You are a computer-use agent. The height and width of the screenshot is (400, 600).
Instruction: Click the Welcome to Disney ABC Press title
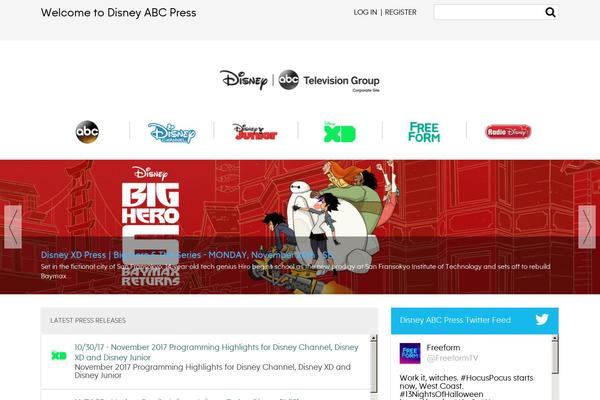119,13
